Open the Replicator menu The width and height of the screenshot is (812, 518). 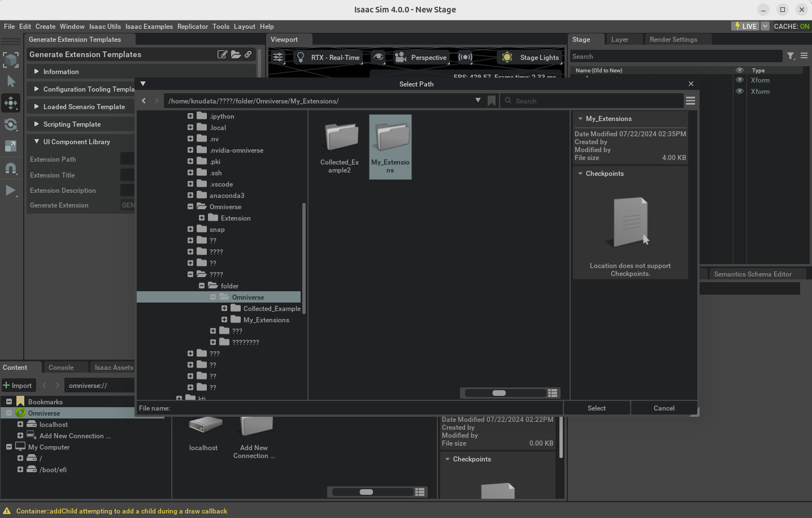(x=193, y=27)
